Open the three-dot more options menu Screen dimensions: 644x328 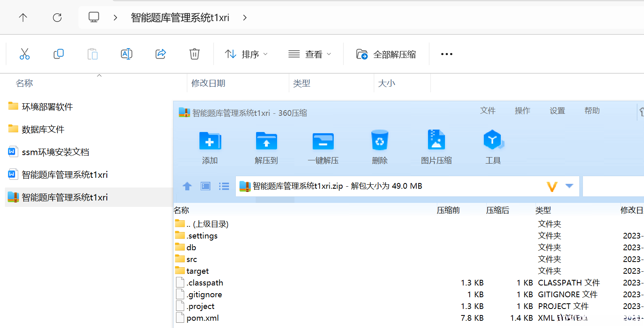[x=447, y=54]
